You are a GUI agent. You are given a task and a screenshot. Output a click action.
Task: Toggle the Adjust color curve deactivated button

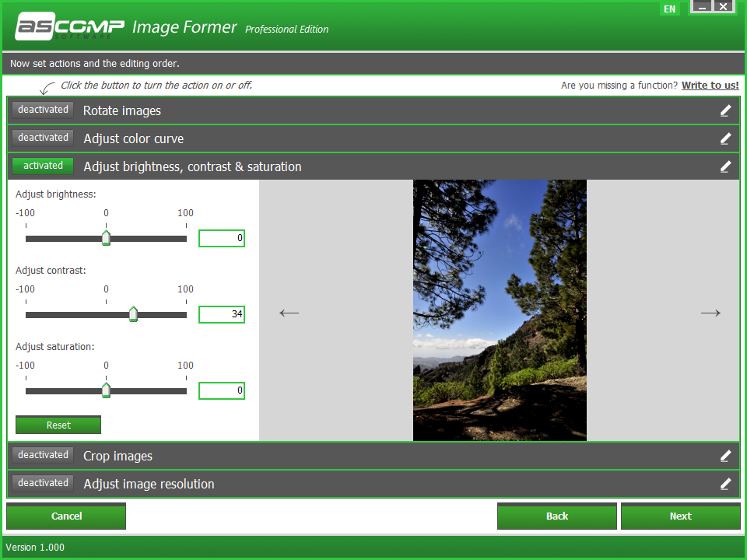(43, 138)
